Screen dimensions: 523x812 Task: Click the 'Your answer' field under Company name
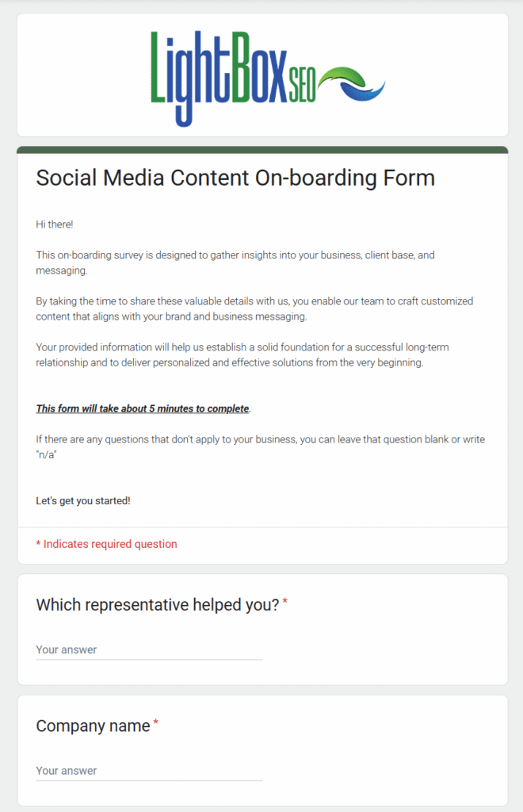(149, 771)
